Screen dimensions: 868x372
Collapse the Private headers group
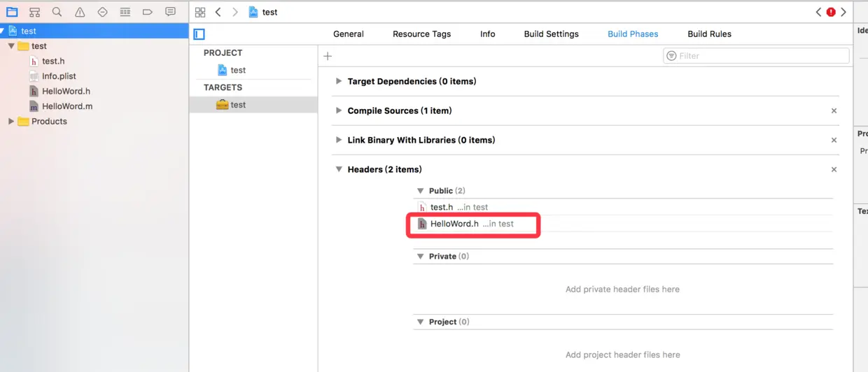click(421, 256)
